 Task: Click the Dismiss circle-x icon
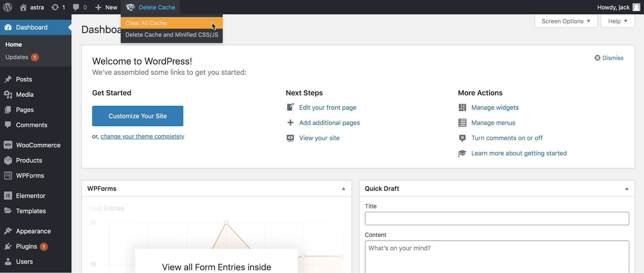click(597, 58)
